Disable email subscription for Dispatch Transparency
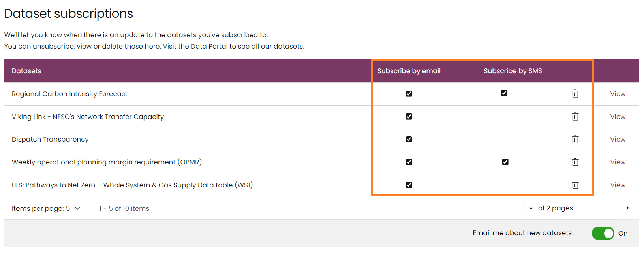Screen dimensions: 644x253 click(x=409, y=139)
